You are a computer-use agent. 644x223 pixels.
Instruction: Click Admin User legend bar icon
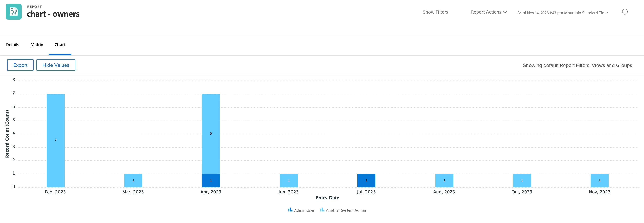point(290,210)
